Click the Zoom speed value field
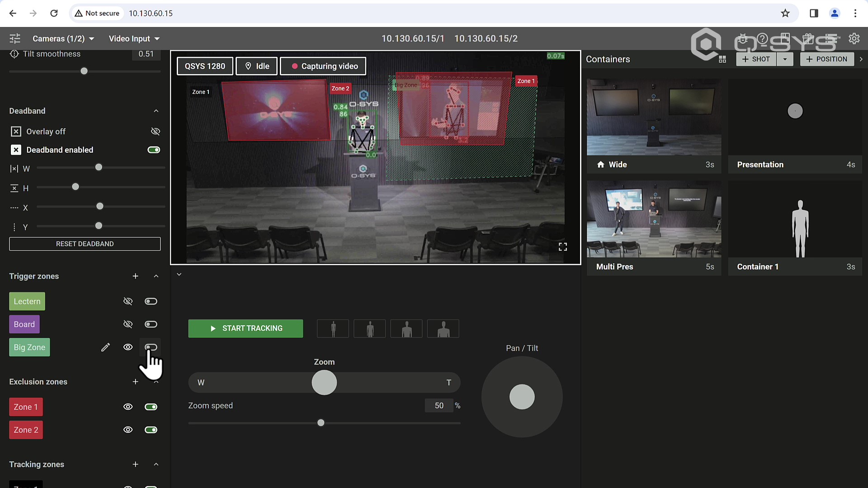This screenshot has height=488, width=868. pyautogui.click(x=439, y=406)
